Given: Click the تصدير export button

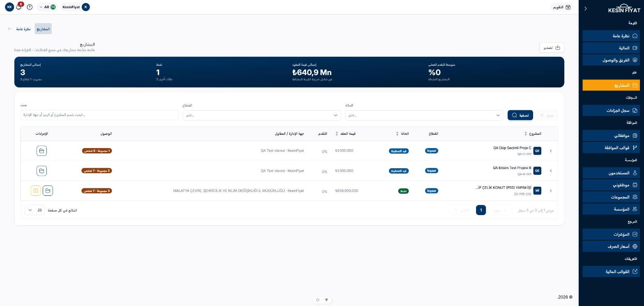Looking at the screenshot, I should coord(552,48).
